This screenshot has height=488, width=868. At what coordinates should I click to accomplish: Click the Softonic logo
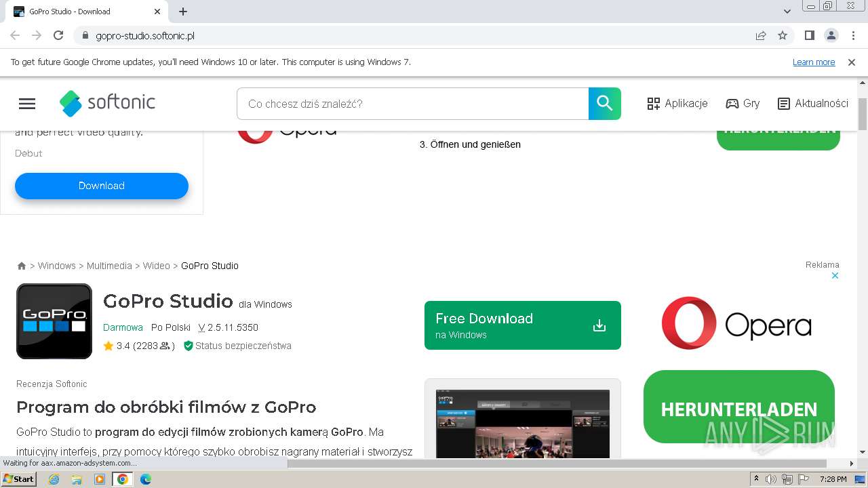tap(107, 103)
